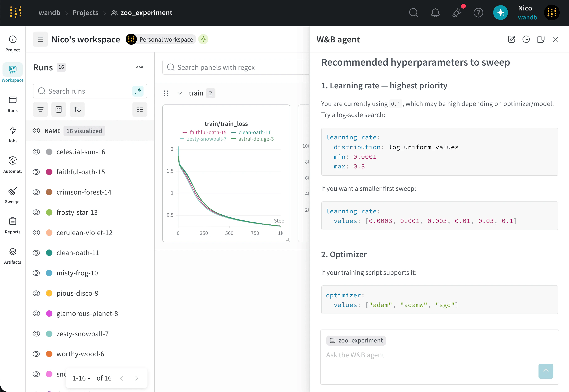569x392 pixels.
Task: Toggle the W&B agent sparkle button
Action: click(x=500, y=13)
